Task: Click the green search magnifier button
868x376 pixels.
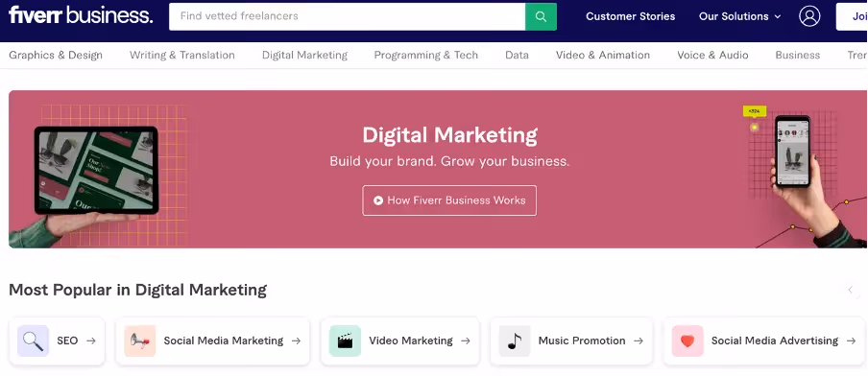Action: 541,16
